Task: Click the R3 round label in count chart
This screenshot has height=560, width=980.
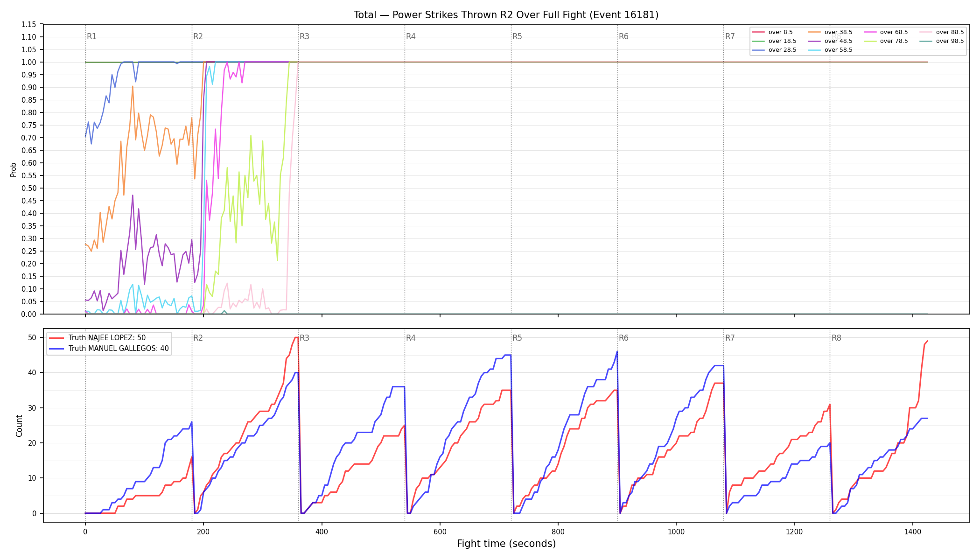Action: coord(304,338)
